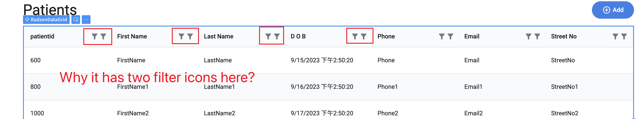The width and height of the screenshot is (644, 119).
Task: Select the RadzenDataGrid component tag
Action: [46, 20]
